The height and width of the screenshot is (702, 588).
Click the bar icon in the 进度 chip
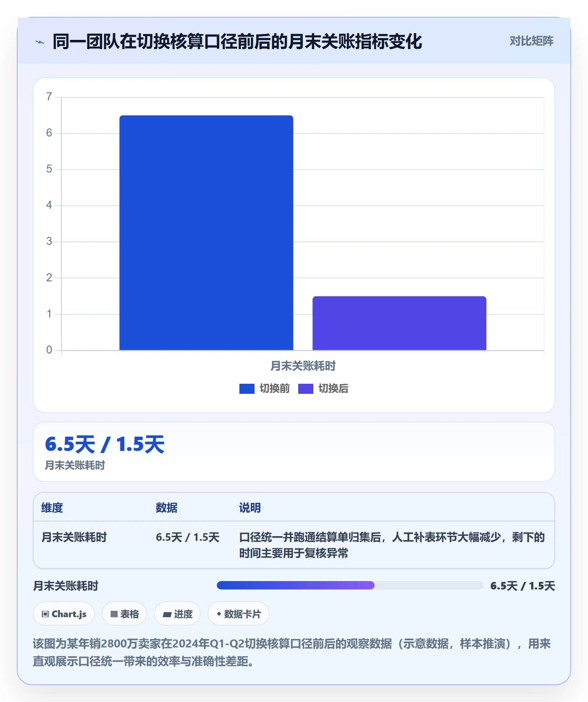pyautogui.click(x=167, y=615)
